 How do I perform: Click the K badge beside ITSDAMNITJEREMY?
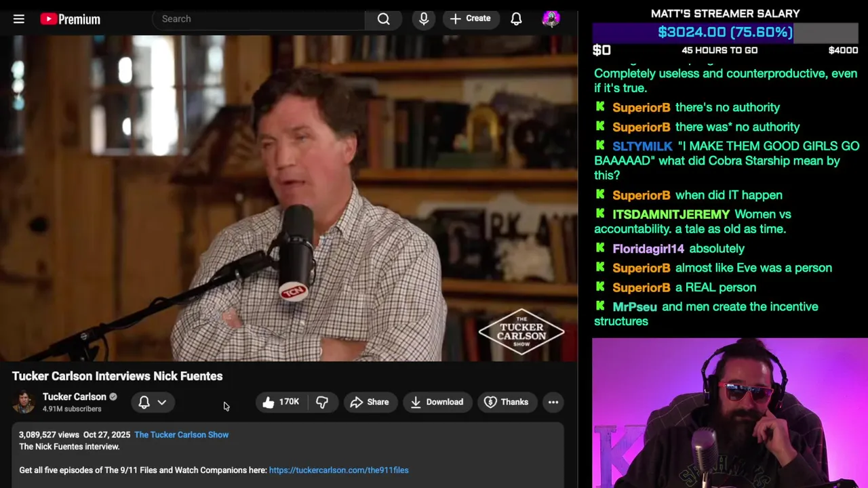(x=600, y=213)
